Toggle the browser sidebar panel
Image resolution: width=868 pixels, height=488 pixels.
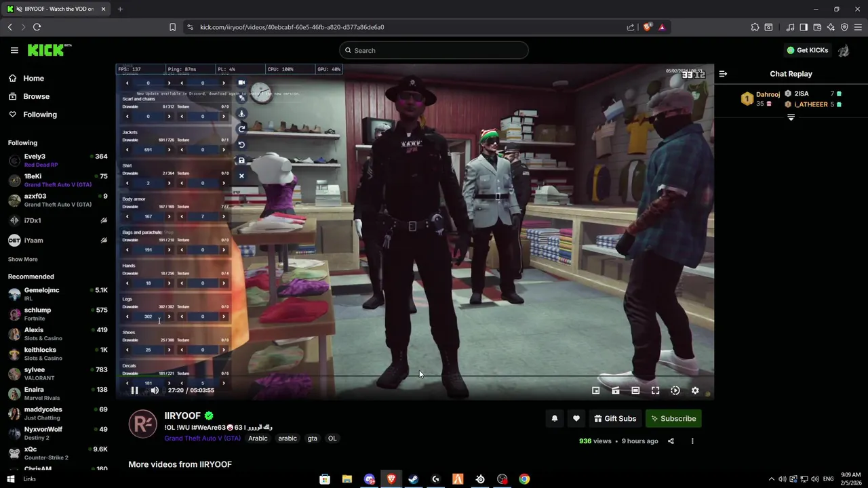click(x=804, y=27)
